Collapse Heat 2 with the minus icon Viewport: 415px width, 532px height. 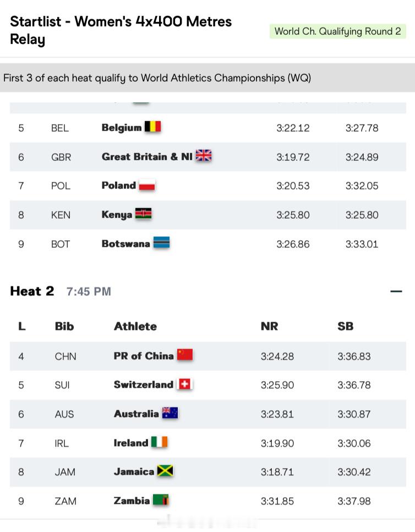click(x=396, y=291)
